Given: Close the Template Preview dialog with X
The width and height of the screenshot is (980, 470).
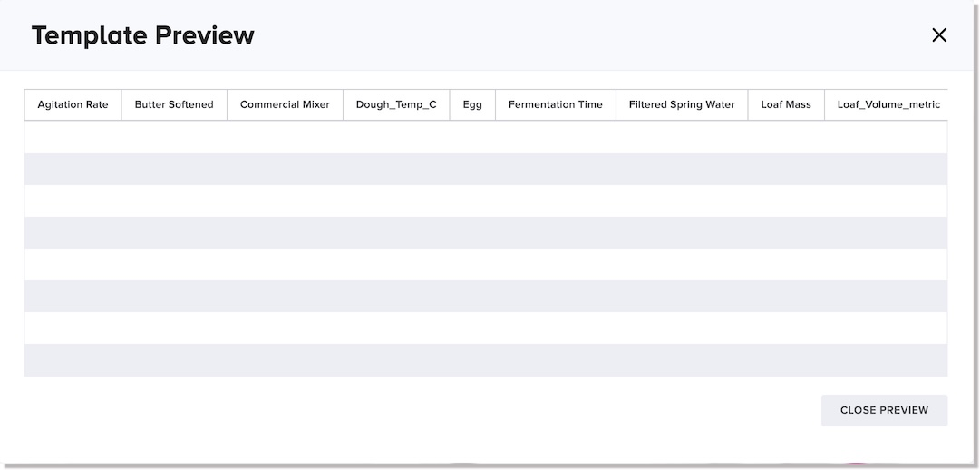Looking at the screenshot, I should point(938,35).
